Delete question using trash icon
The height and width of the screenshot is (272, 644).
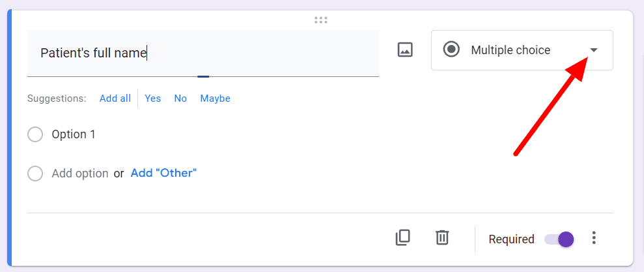tap(442, 238)
